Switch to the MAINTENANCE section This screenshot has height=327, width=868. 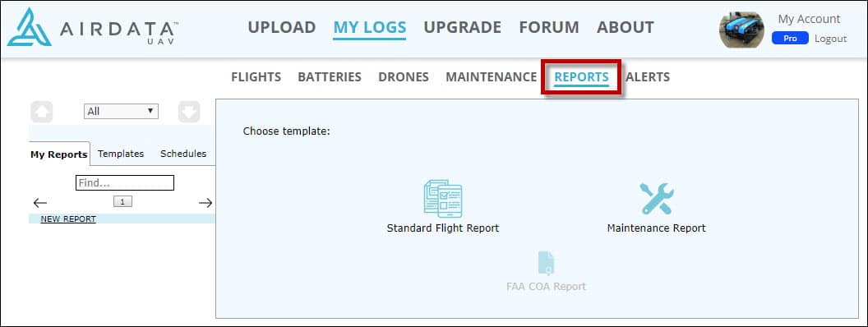491,77
